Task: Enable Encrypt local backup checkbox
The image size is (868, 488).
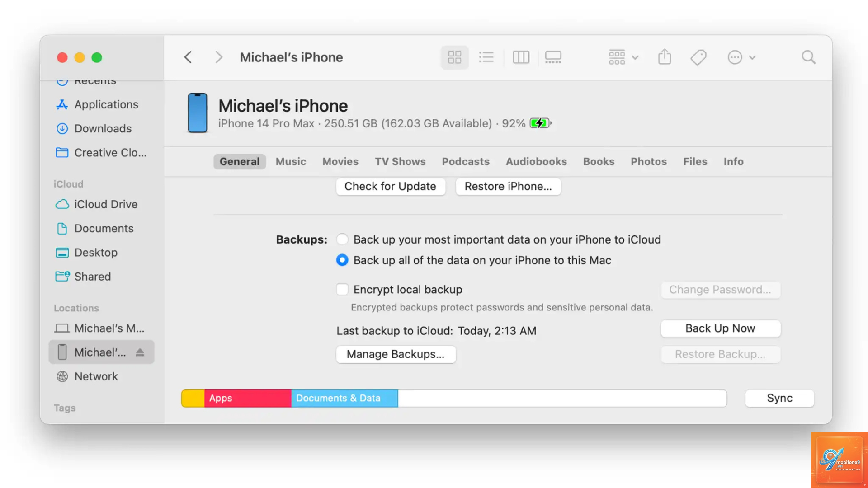Action: 342,289
